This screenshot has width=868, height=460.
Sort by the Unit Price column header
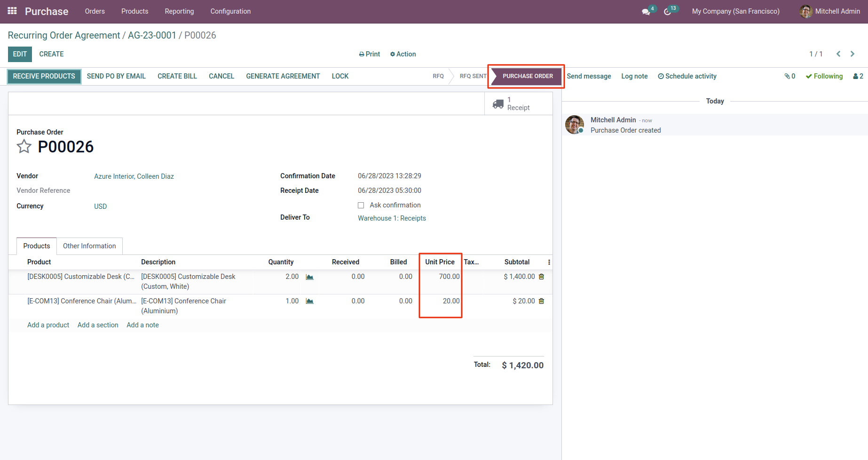440,262
